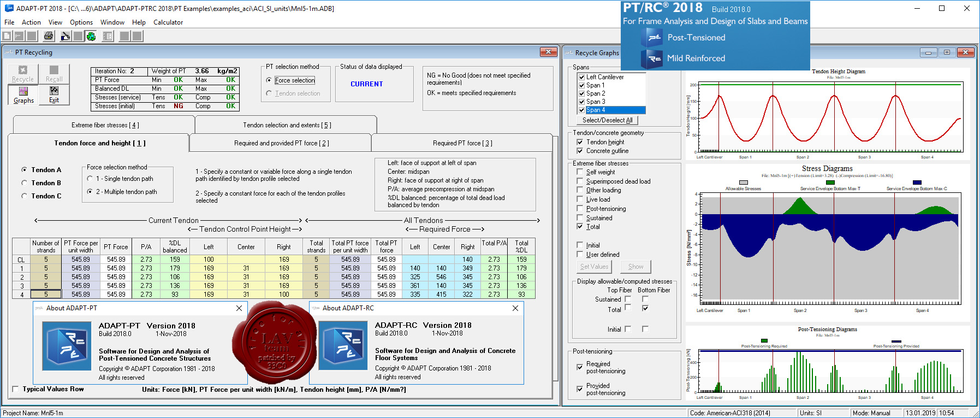Switch to Tendon selection and extents [5] tab
The height and width of the screenshot is (418, 980).
(287, 125)
